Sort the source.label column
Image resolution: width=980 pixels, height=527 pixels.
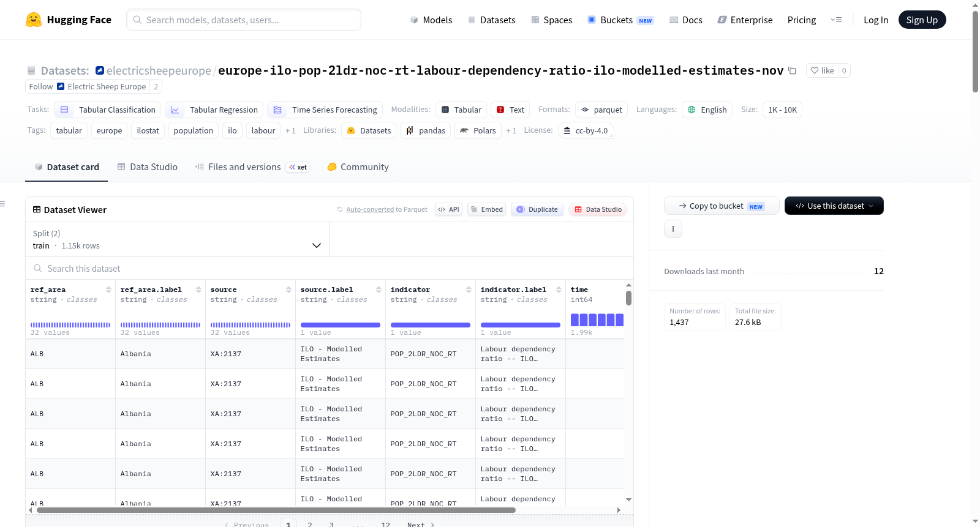(x=379, y=290)
